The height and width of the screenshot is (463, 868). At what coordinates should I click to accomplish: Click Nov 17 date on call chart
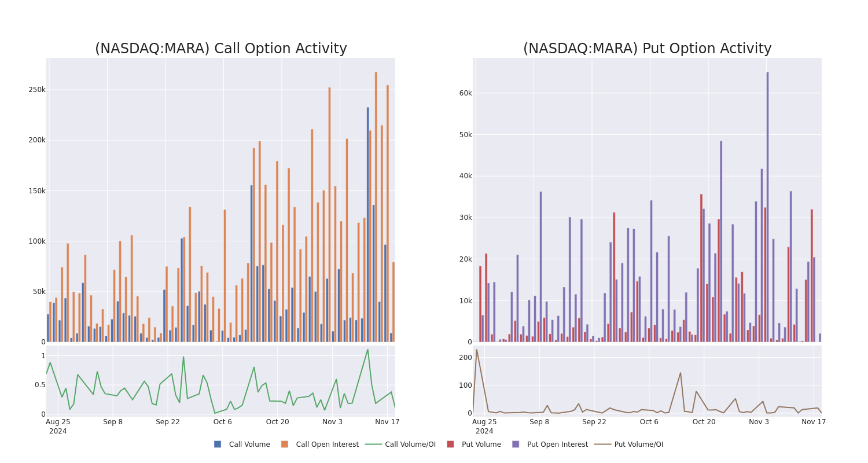pos(387,422)
